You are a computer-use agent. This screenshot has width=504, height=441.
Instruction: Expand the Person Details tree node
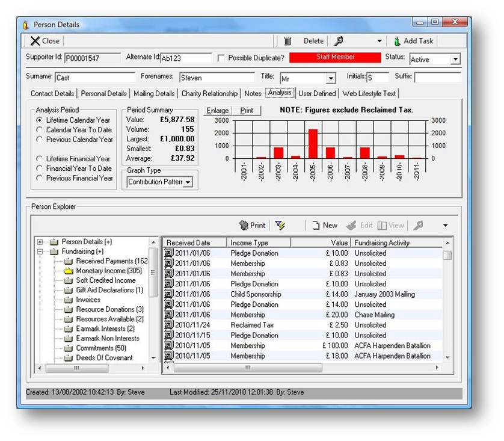[40, 242]
